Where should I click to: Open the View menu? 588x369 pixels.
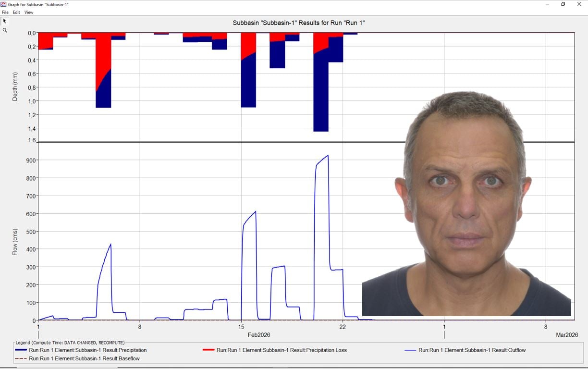[29, 12]
